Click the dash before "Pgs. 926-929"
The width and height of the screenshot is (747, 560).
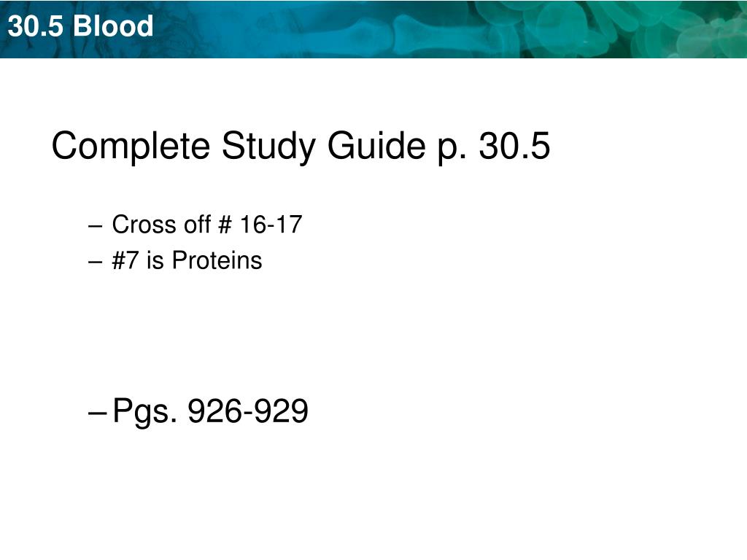(x=97, y=413)
